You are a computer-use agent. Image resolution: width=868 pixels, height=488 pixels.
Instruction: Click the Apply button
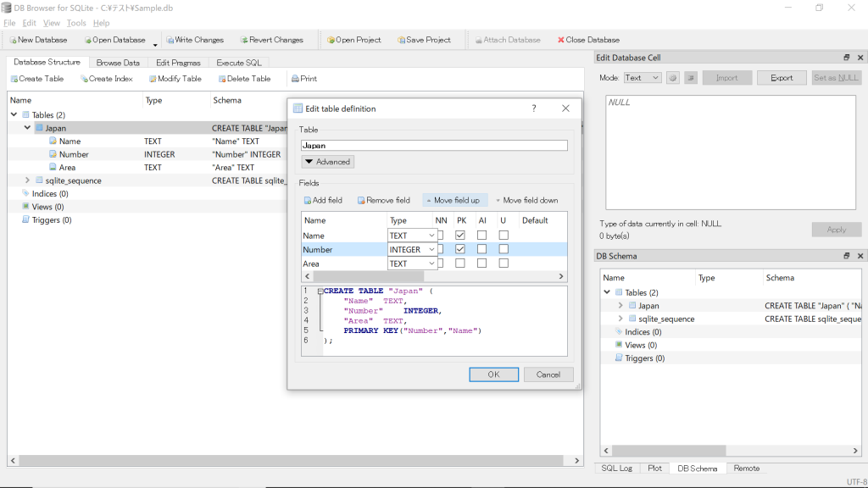point(837,230)
